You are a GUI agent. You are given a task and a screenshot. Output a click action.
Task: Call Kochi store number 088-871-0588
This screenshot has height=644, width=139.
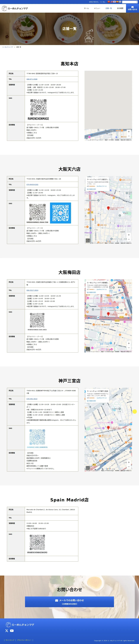32,79
